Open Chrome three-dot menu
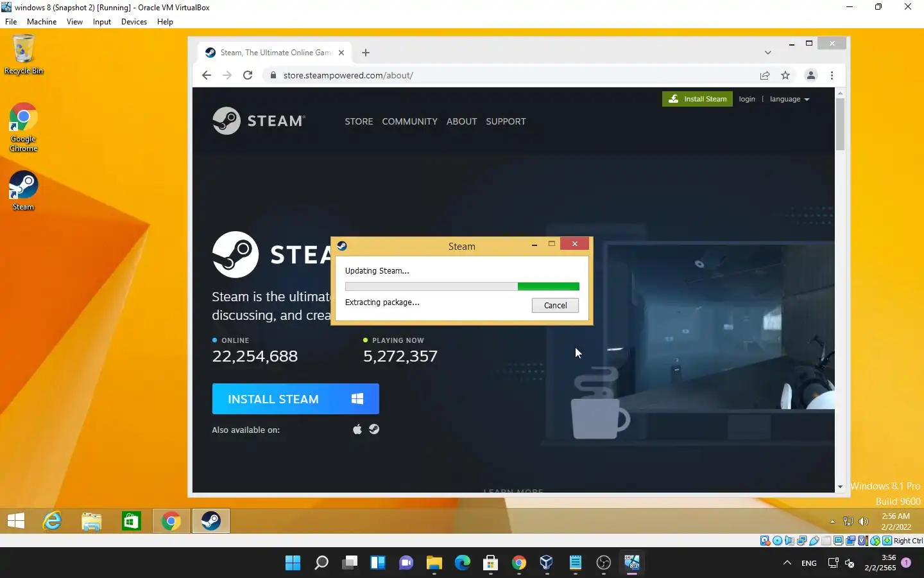The height and width of the screenshot is (578, 924). coord(832,75)
